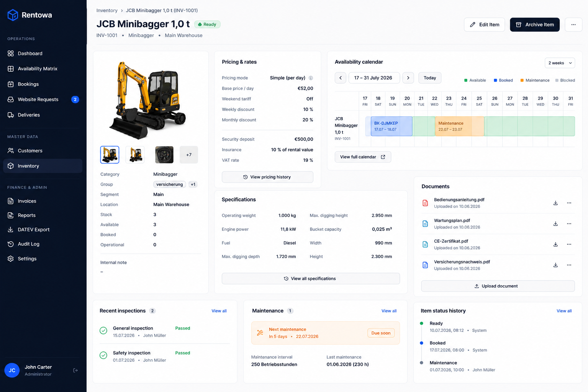Open Customers in the sidebar
Image resolution: width=588 pixels, height=392 pixels.
[43, 151]
